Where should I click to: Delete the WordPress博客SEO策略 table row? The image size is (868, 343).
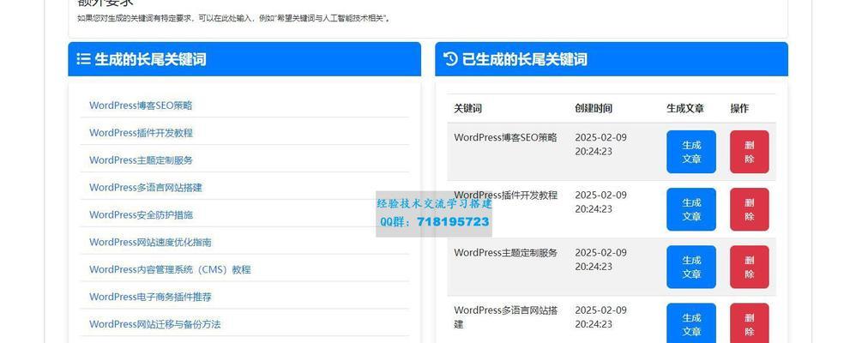point(749,152)
